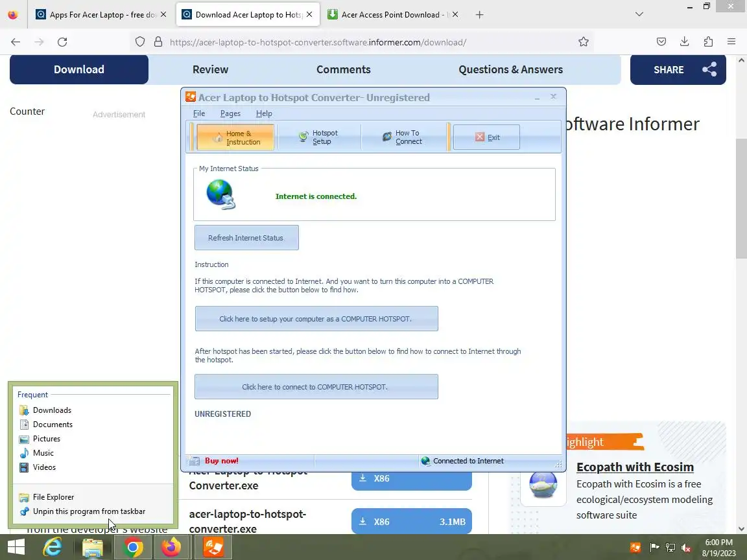
Task: Click Refresh Internet Status button
Action: 246,238
